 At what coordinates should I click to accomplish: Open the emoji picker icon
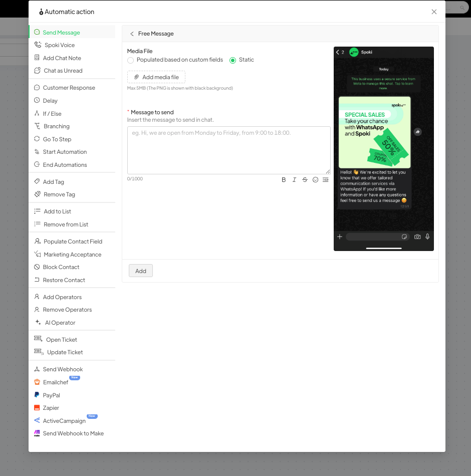315,180
